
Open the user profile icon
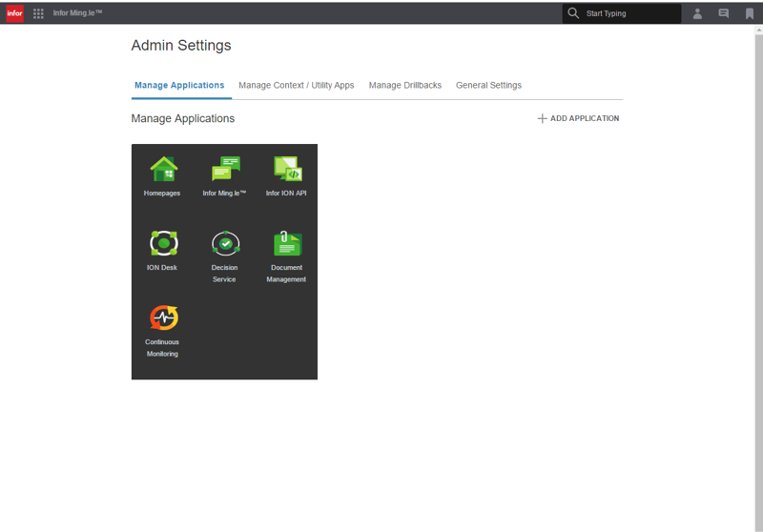point(697,13)
